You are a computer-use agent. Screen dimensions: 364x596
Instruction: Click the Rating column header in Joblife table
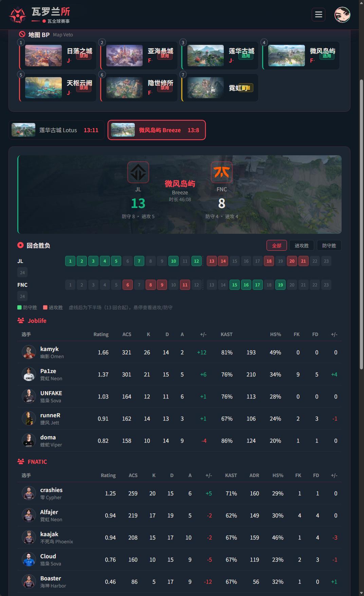point(101,334)
